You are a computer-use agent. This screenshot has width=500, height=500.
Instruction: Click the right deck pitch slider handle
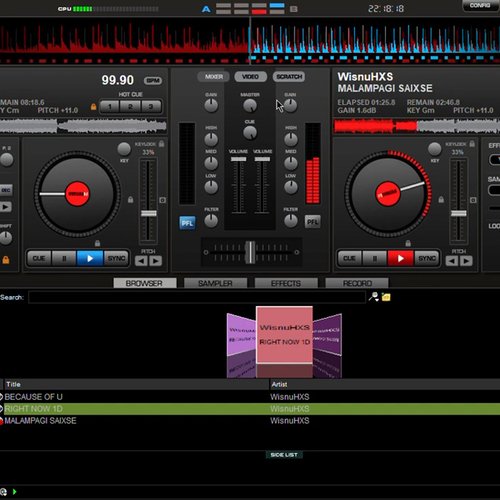pos(459,213)
